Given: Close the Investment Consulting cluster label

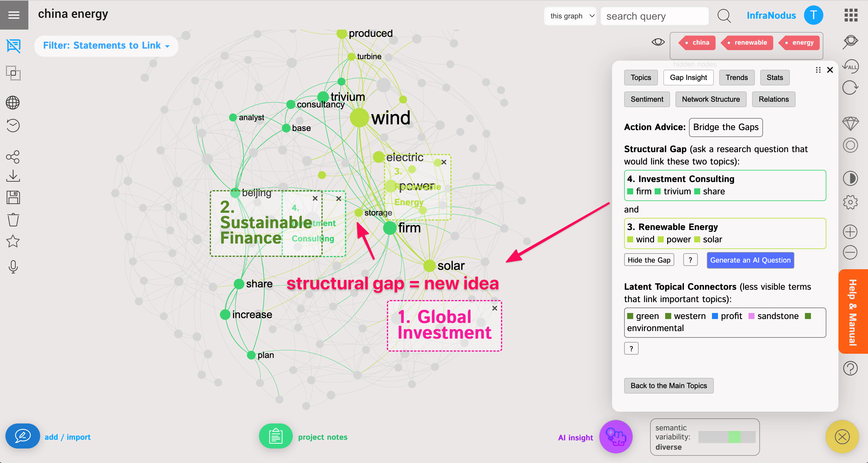Looking at the screenshot, I should click(x=339, y=199).
